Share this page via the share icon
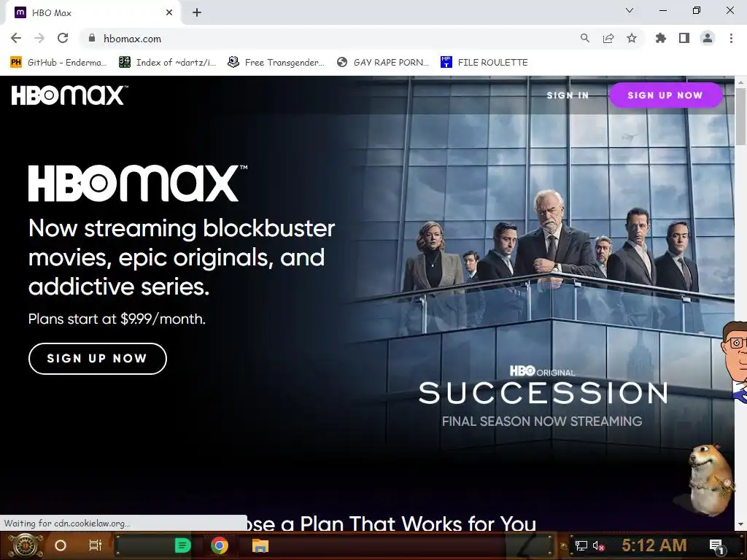The height and width of the screenshot is (560, 747). tap(608, 38)
